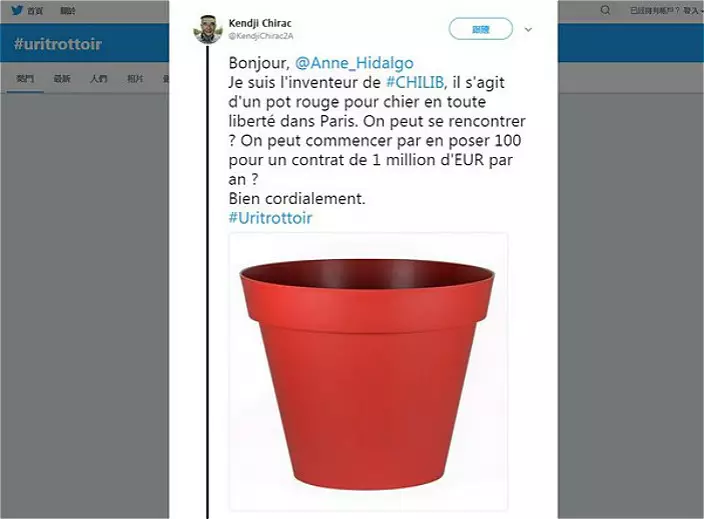
Task: Open the search magnifier icon
Action: [x=605, y=10]
